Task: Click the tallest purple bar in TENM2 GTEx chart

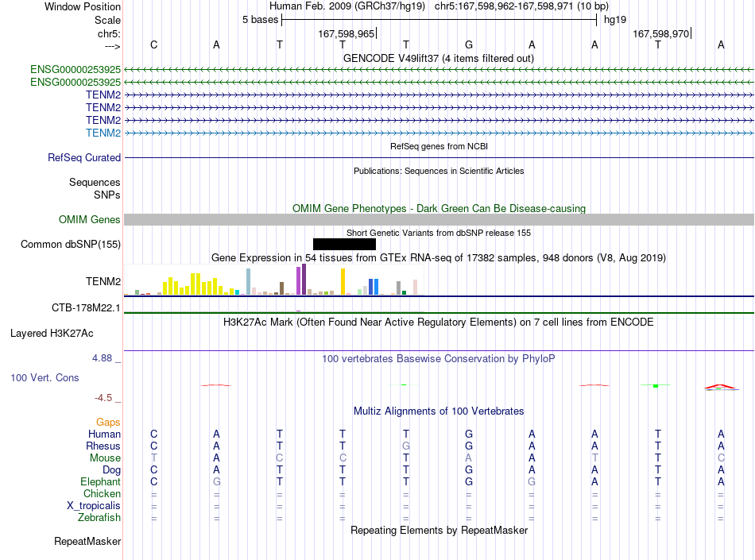Action: click(x=304, y=279)
